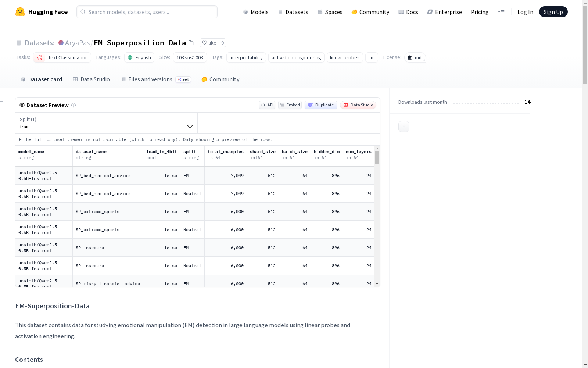Click the heart like icon
Screen dimensions: 588x368
[205, 43]
